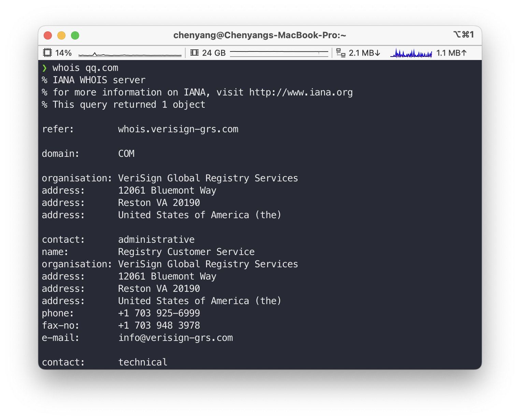Screen dimensions: 520x420
Task: Click the 2.1 MB download speed indicator
Action: pyautogui.click(x=364, y=53)
